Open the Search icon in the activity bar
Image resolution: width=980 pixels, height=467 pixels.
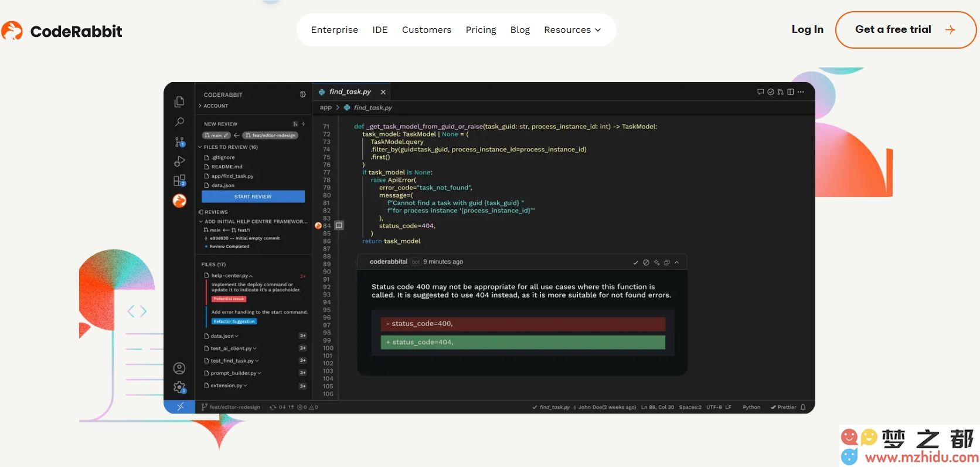[x=179, y=122]
